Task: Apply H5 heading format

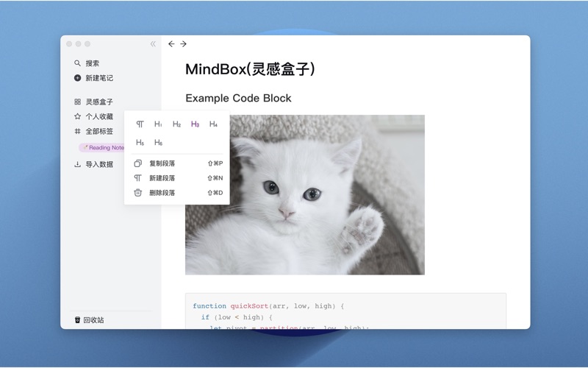Action: [x=140, y=142]
